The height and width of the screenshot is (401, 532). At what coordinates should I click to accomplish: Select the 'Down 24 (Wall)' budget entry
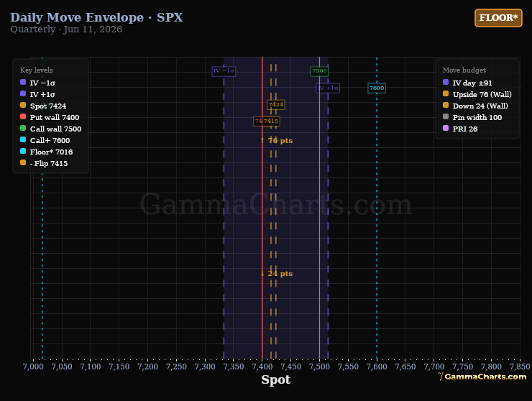[x=480, y=106]
